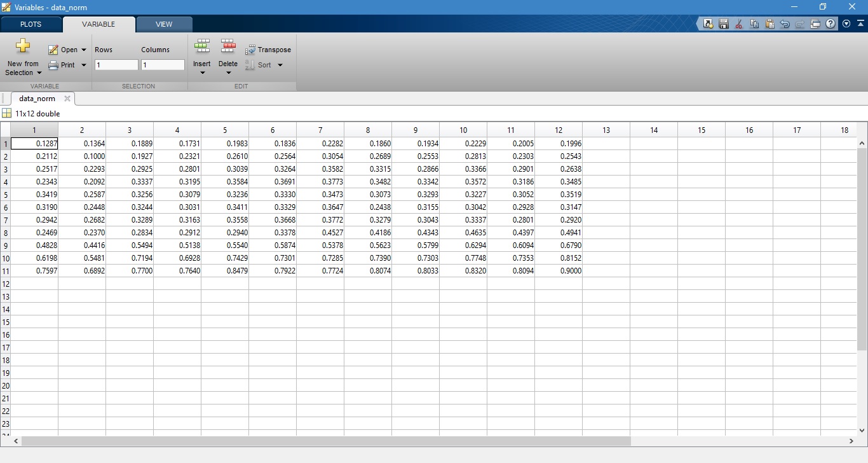This screenshot has height=463, width=868.
Task: Expand the Print dropdown arrow
Action: (84, 65)
